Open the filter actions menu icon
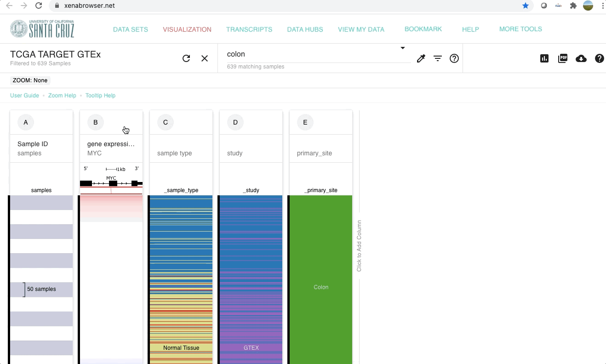Image resolution: width=606 pixels, height=364 pixels. click(x=438, y=58)
